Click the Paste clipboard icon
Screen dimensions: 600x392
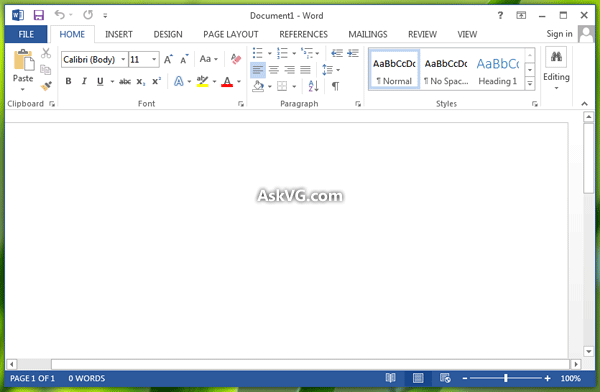pyautogui.click(x=23, y=60)
